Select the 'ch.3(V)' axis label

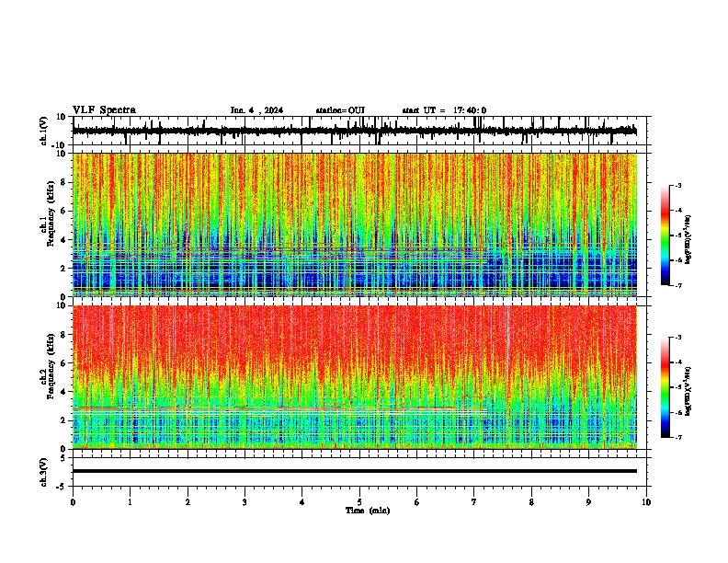pos(44,472)
